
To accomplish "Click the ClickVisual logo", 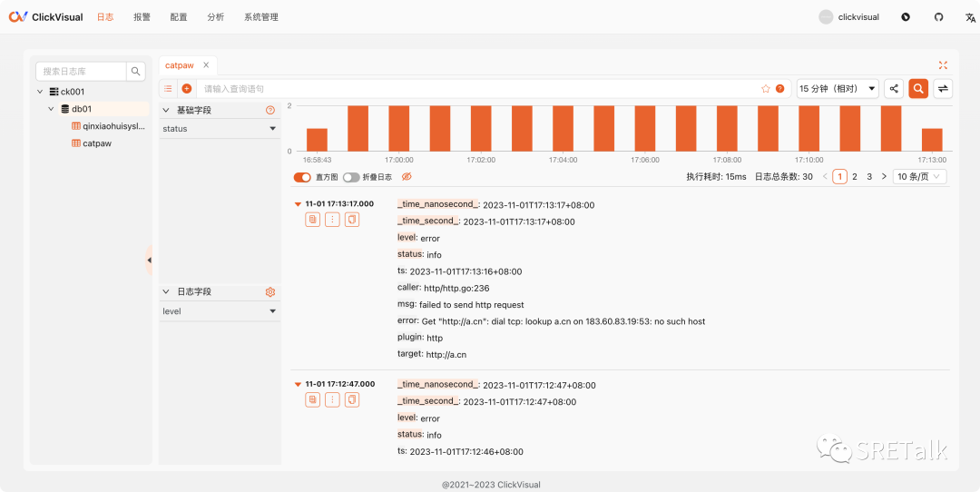I will 45,17.
